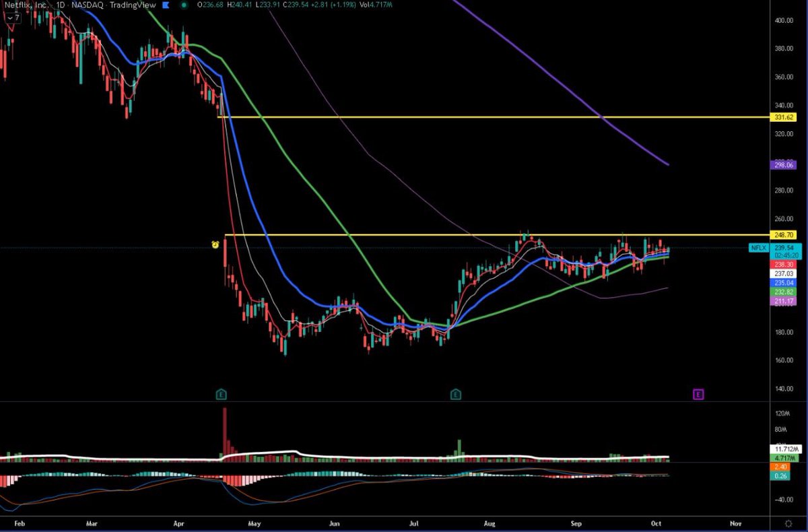
Task: Open the alarm clock alert icon on the chart
Action: pyautogui.click(x=215, y=244)
